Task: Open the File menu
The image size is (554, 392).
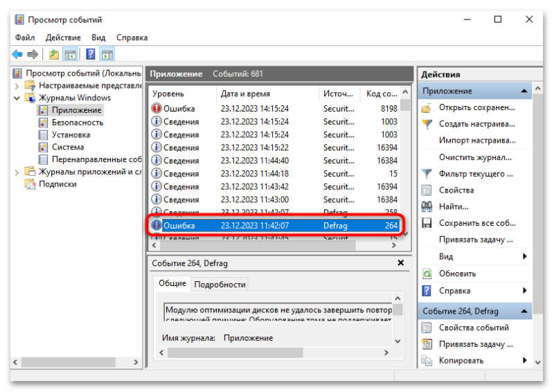Action: tap(25, 37)
